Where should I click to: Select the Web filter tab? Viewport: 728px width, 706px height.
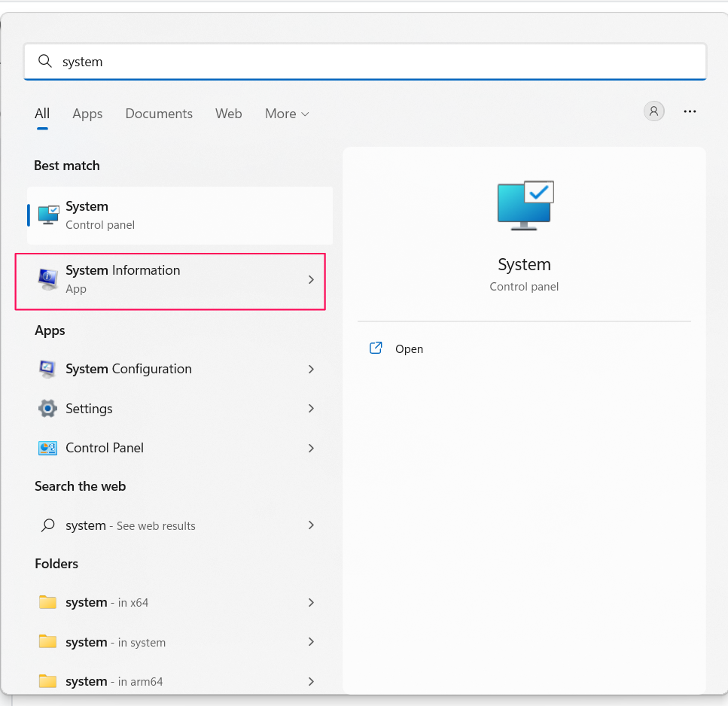tap(228, 114)
